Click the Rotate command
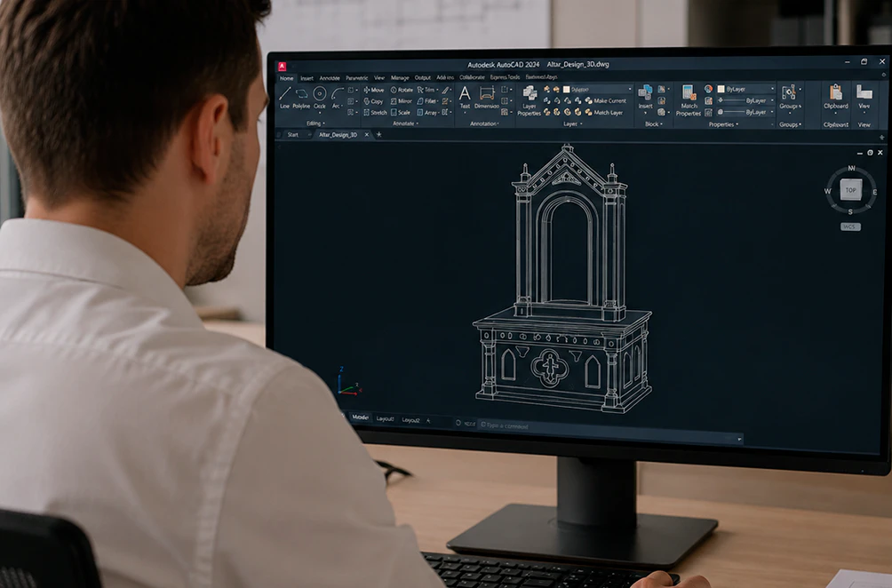The image size is (892, 588). (x=402, y=90)
